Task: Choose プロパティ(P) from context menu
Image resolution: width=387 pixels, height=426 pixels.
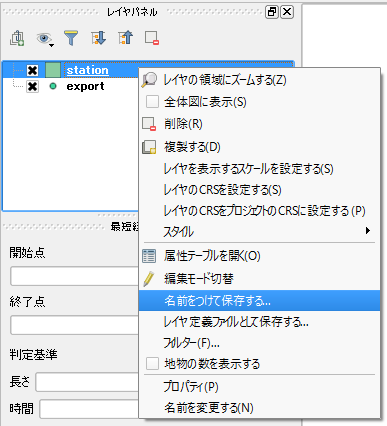Action: click(x=259, y=387)
